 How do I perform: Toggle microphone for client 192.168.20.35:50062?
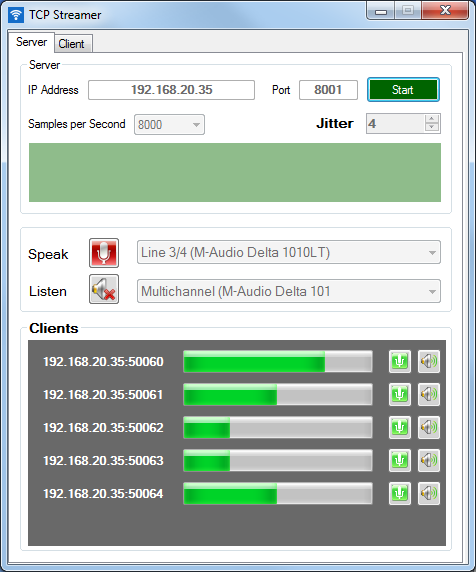coord(400,427)
